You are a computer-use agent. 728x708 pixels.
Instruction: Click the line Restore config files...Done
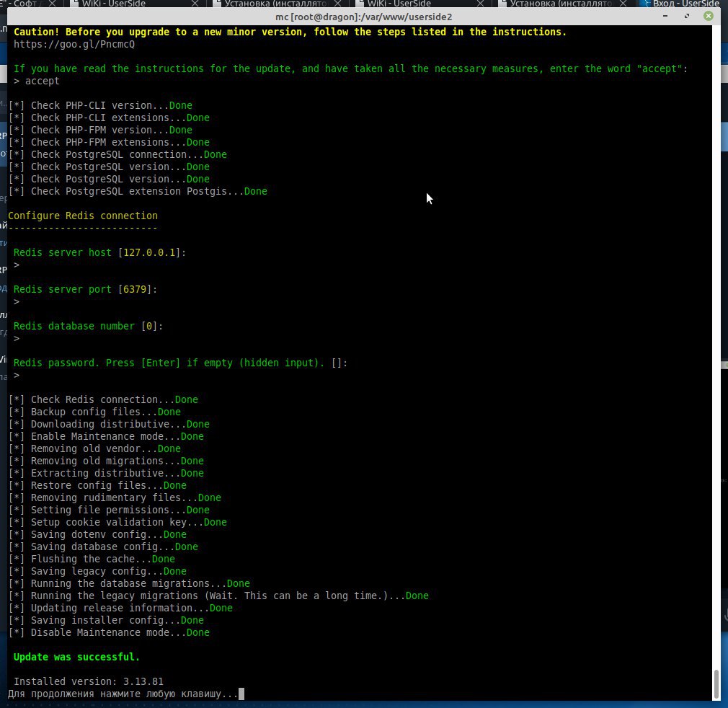97,485
